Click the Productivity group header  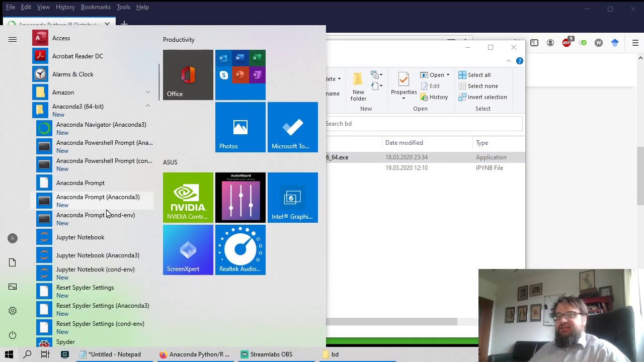point(179,40)
